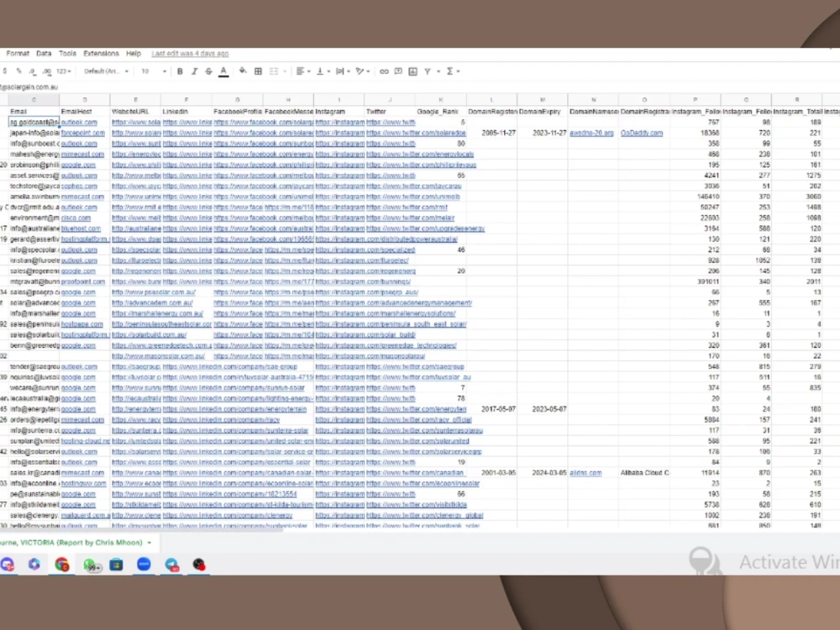Open Chrome from the taskbar
840x630 pixels.
pyautogui.click(x=62, y=564)
